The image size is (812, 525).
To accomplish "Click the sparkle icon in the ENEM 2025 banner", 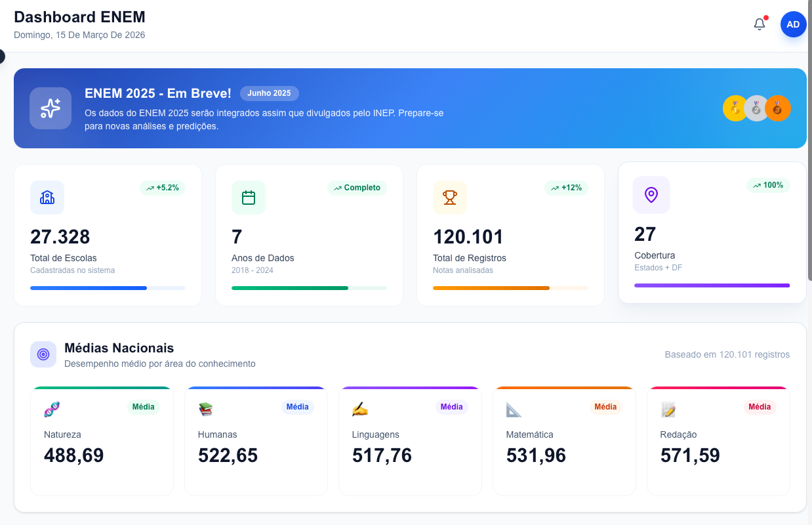I will click(51, 108).
